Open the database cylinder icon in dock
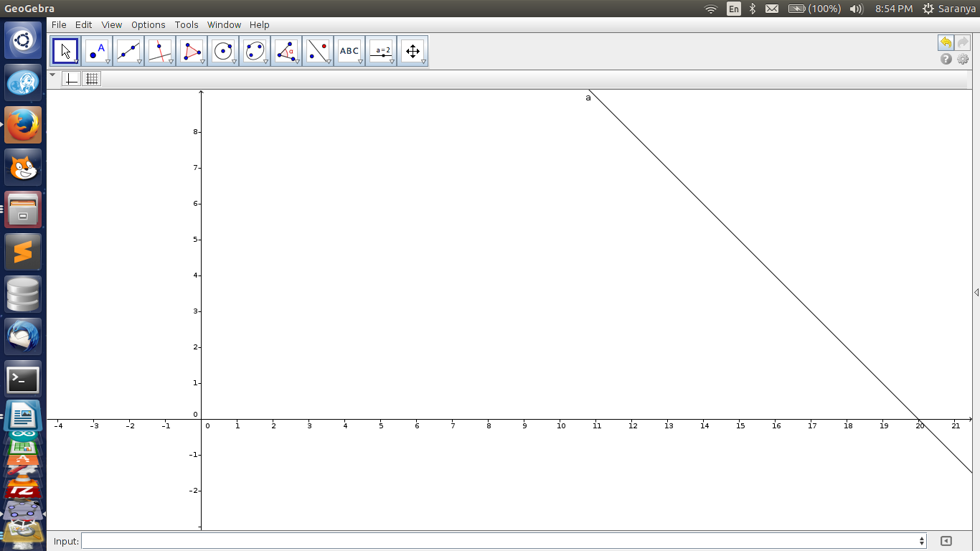The width and height of the screenshot is (980, 551). tap(24, 295)
